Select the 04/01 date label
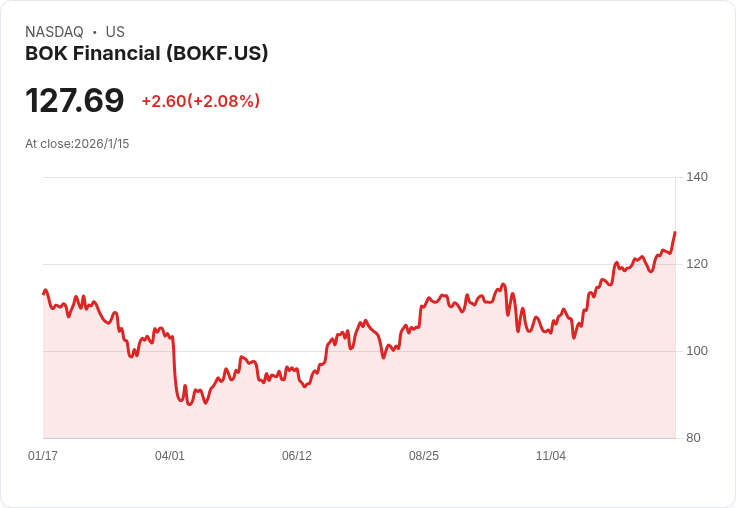The height and width of the screenshot is (508, 736). pos(170,456)
